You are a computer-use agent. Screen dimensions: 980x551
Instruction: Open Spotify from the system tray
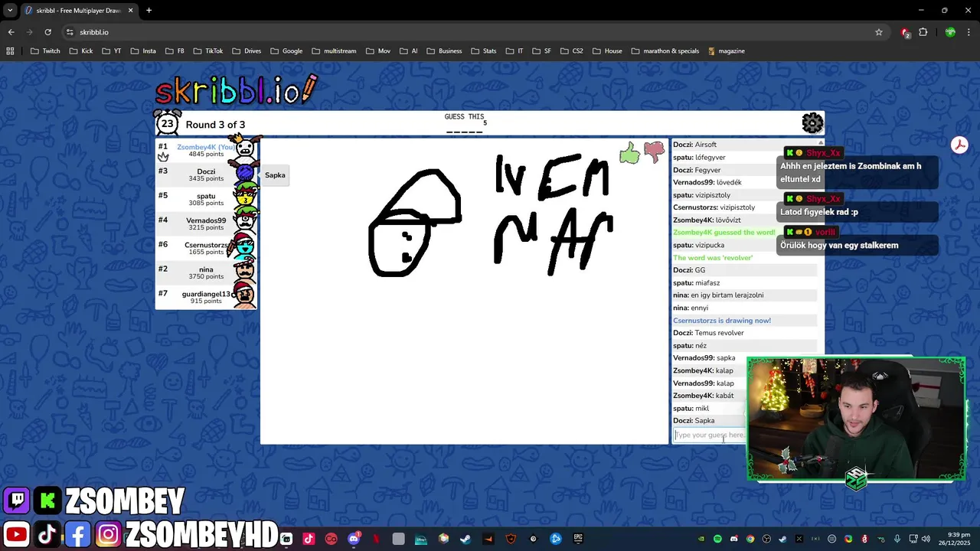(x=717, y=539)
